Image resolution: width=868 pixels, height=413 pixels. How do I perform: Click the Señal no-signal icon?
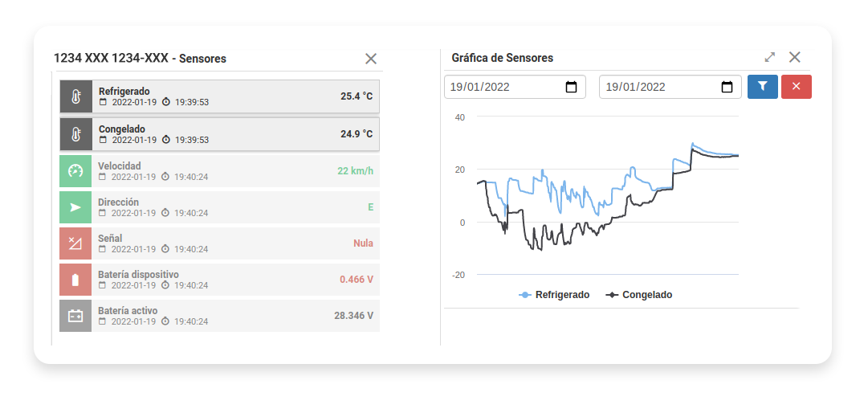pos(75,243)
